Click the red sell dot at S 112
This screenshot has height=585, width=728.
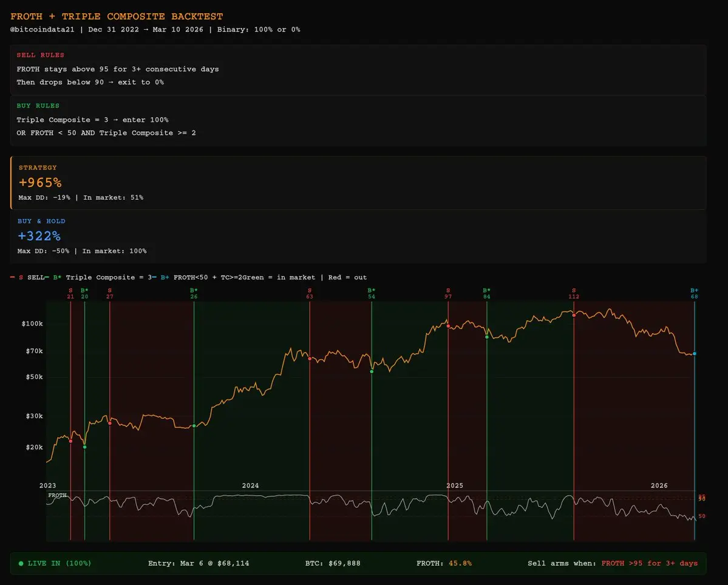click(x=574, y=315)
